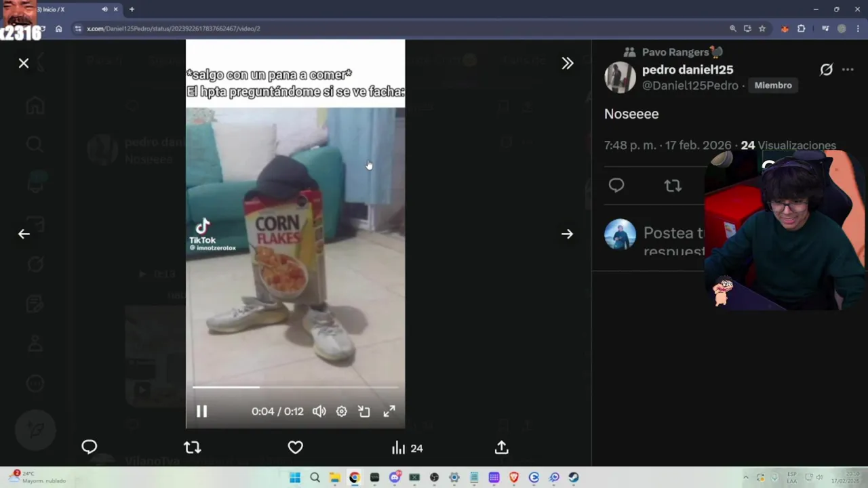Open a new browser tab

(x=132, y=9)
